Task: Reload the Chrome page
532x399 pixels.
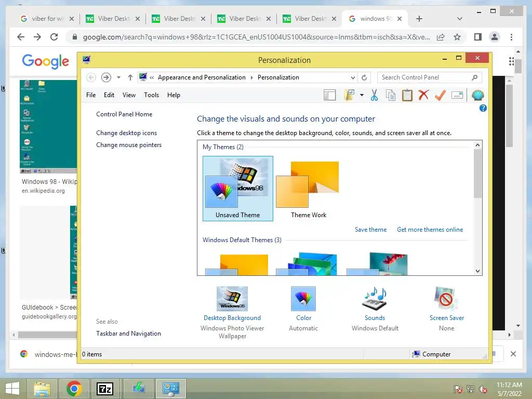Action: coord(54,37)
